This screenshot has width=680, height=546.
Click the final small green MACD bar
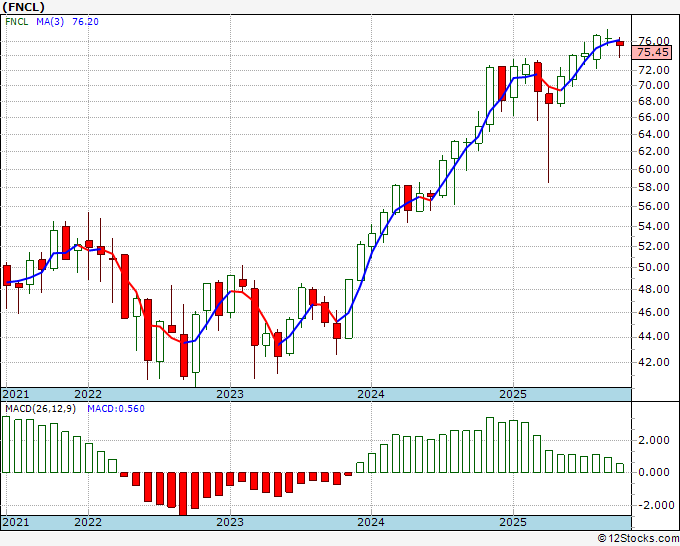point(620,468)
